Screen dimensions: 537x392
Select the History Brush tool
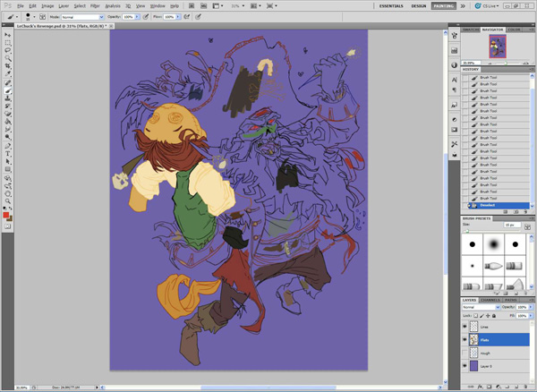[x=7, y=107]
